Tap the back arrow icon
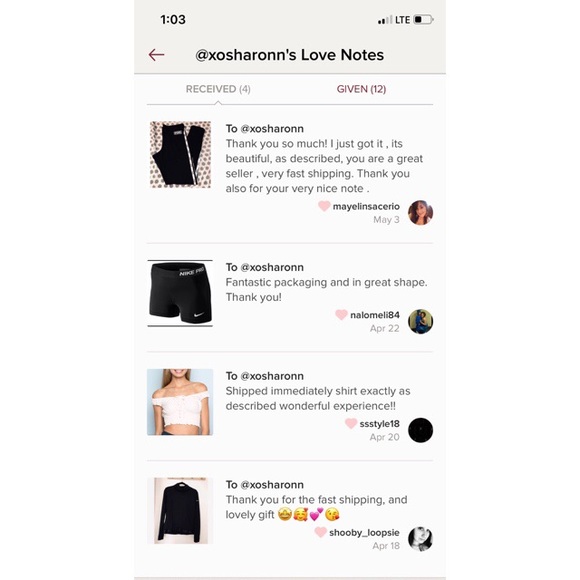Screen dimensions: 580x580 coord(156,55)
